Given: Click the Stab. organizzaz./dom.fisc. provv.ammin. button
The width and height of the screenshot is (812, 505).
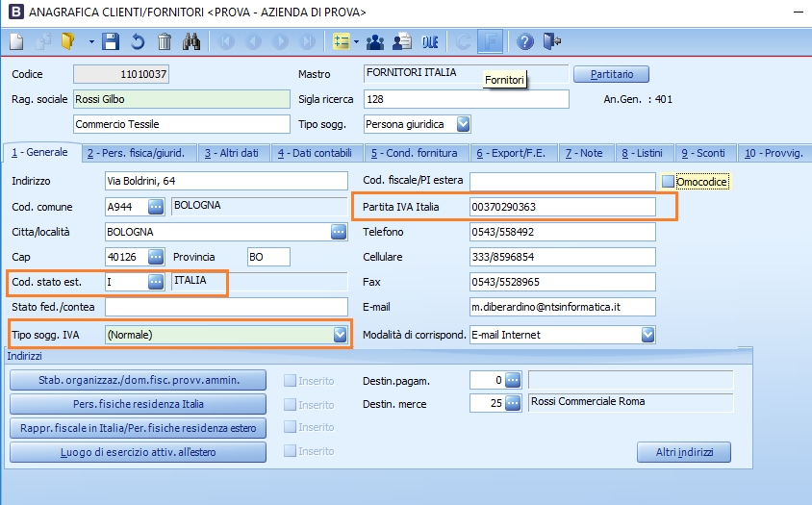Looking at the screenshot, I should pyautogui.click(x=139, y=380).
